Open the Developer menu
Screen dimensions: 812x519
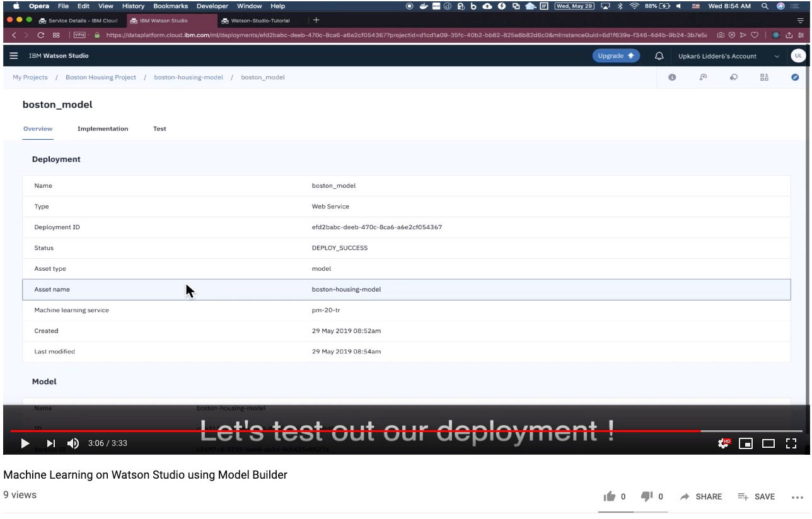[212, 6]
